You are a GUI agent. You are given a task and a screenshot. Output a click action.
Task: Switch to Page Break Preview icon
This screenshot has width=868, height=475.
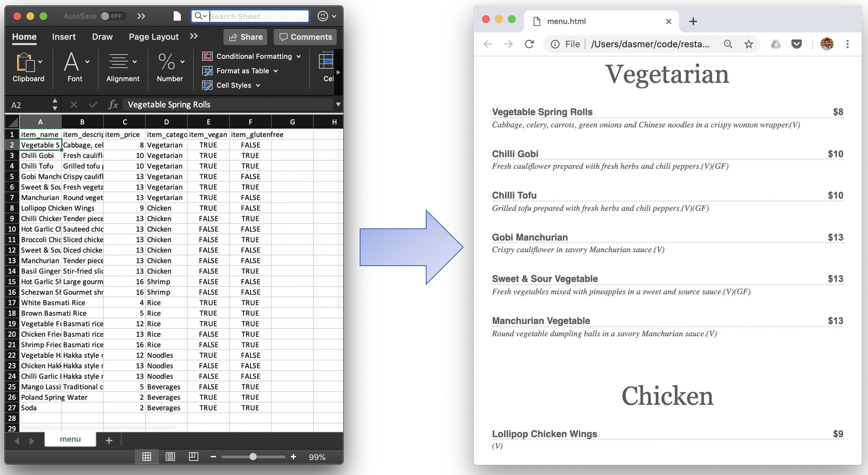(193, 457)
